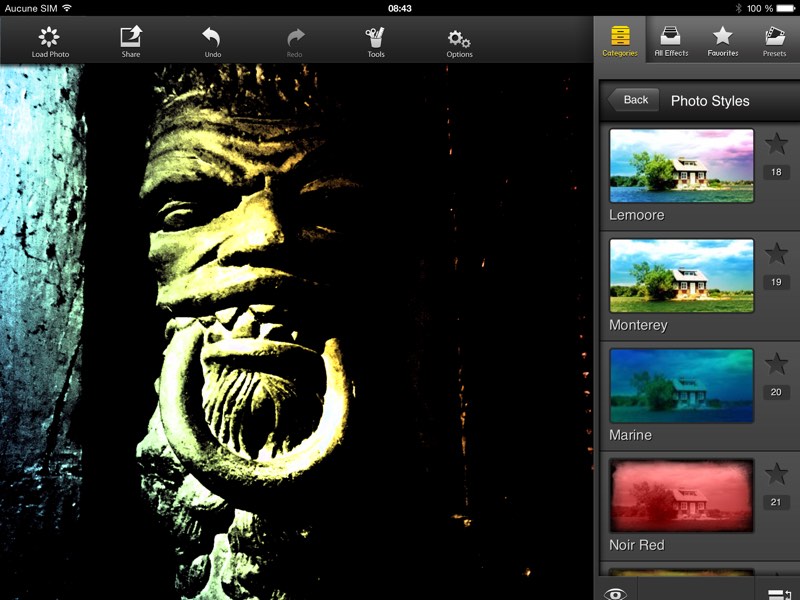This screenshot has height=600, width=800.
Task: Open Options gear settings
Action: click(459, 42)
